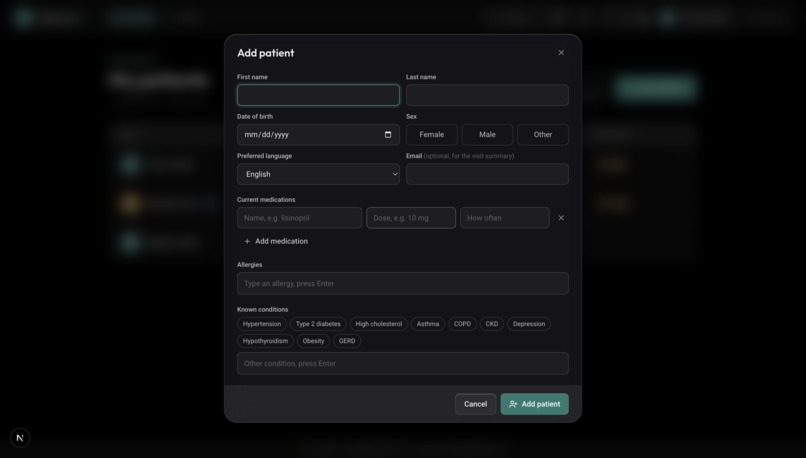This screenshot has height=458, width=806.
Task: Toggle the COPD condition chip
Action: (462, 324)
